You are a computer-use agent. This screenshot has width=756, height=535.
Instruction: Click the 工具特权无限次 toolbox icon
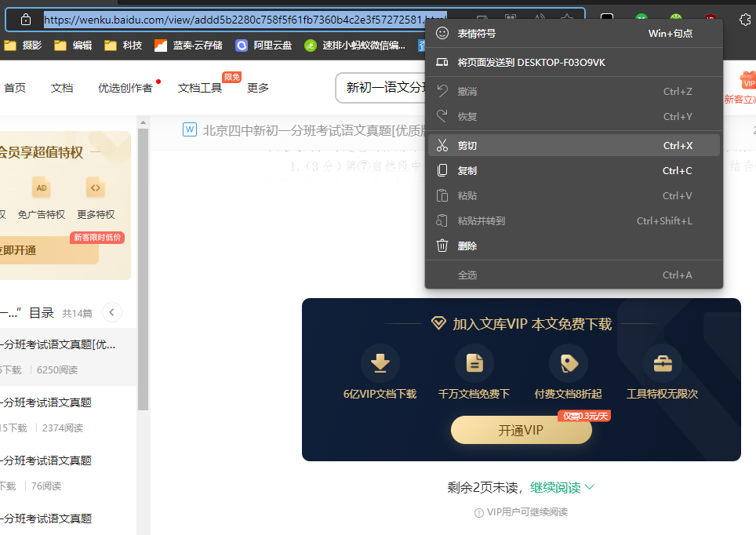663,363
